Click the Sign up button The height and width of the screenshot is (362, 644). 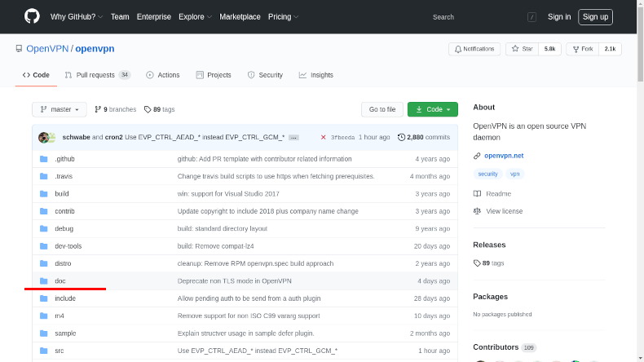[x=595, y=17]
